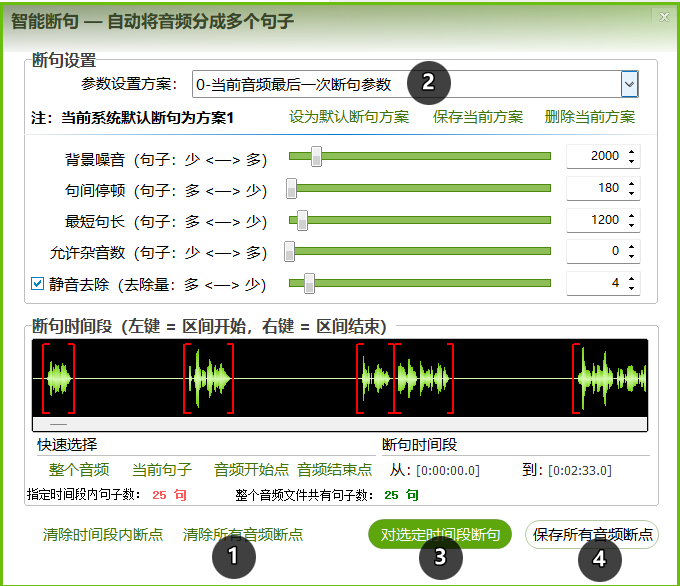Select 当前句子 quick selection
Viewport: 680px width, 586px height.
click(162, 469)
